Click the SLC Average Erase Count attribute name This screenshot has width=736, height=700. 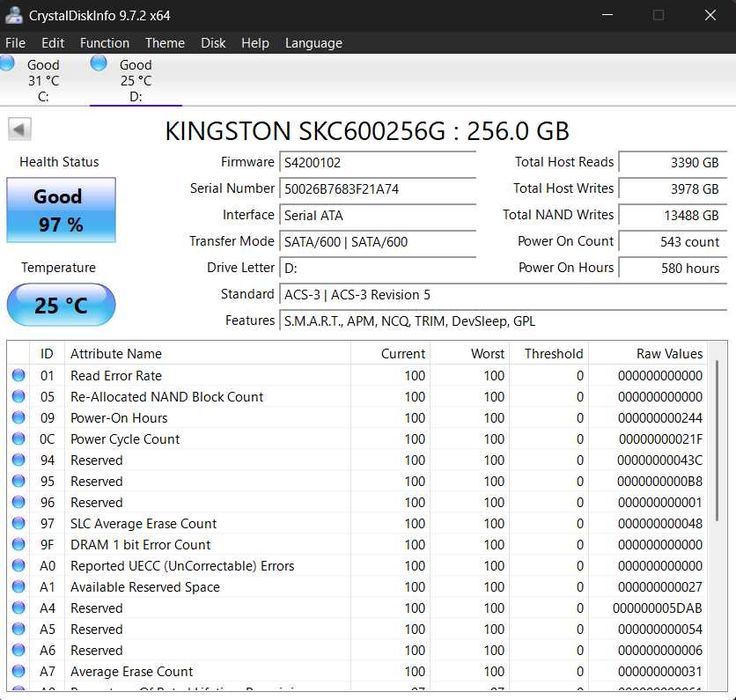coord(143,523)
